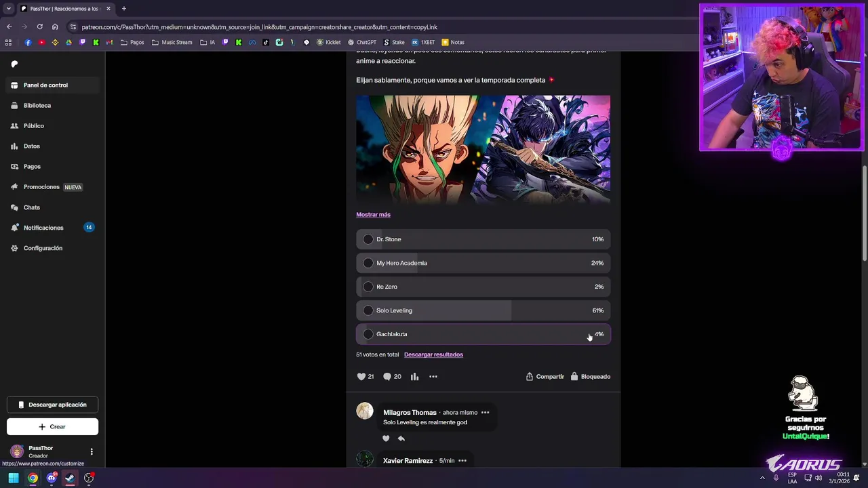Click the Chrome taskbar icon
This screenshot has width=868, height=488.
33,479
